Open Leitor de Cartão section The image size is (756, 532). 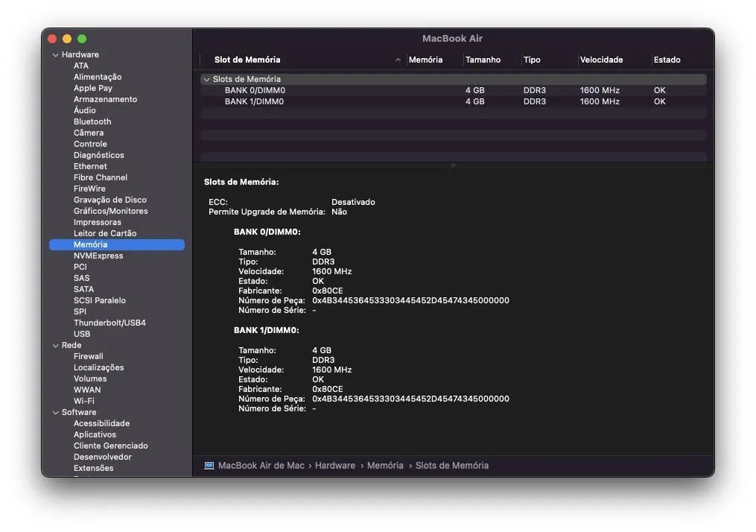click(104, 233)
